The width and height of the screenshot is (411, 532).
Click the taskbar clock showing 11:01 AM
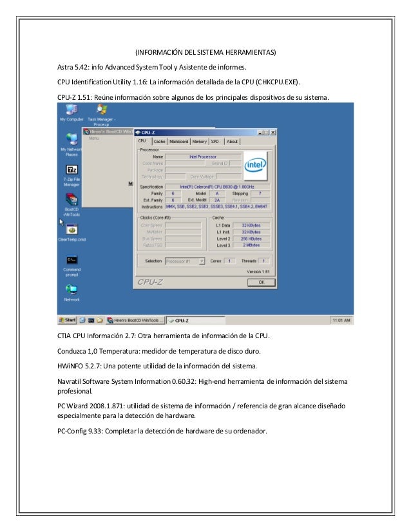[x=341, y=320]
